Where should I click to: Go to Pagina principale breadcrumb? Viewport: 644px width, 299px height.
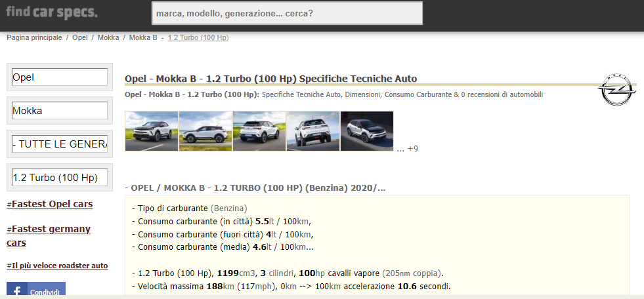(x=34, y=37)
